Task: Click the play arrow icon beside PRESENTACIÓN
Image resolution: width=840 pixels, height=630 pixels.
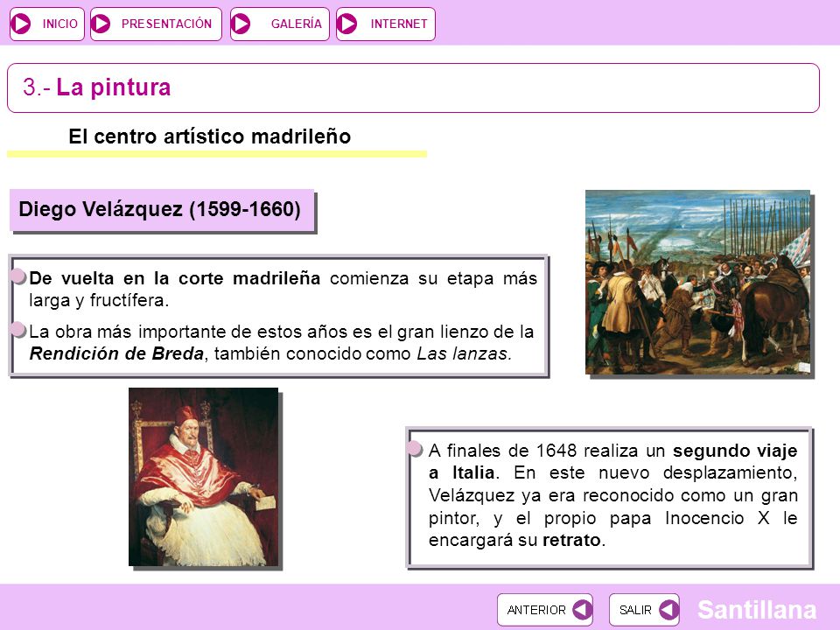Action: (x=101, y=24)
